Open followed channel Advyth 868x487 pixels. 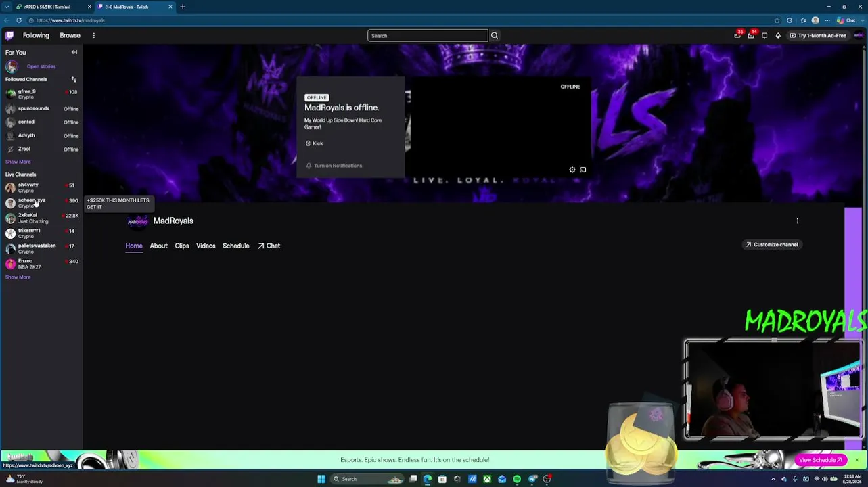tap(41, 135)
